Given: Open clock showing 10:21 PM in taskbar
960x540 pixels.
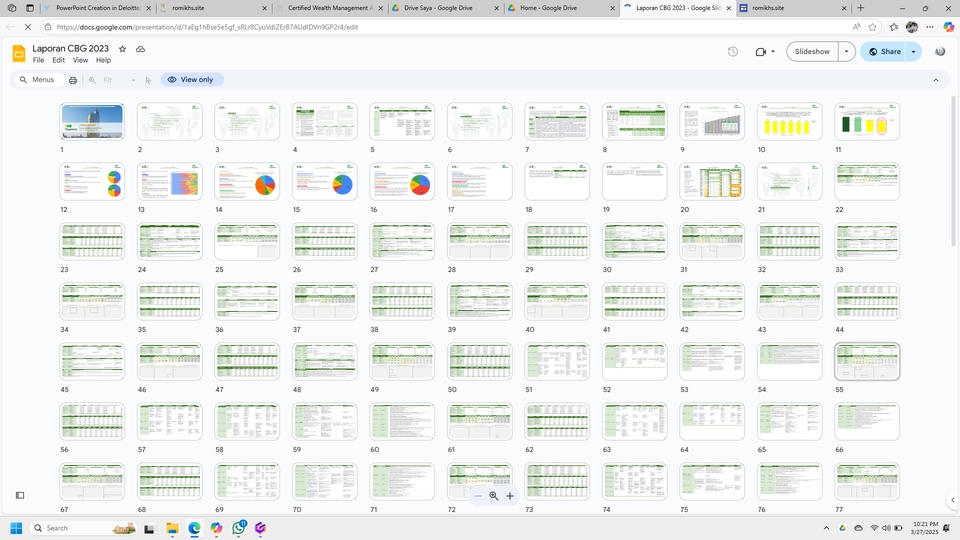Looking at the screenshot, I should (925, 528).
